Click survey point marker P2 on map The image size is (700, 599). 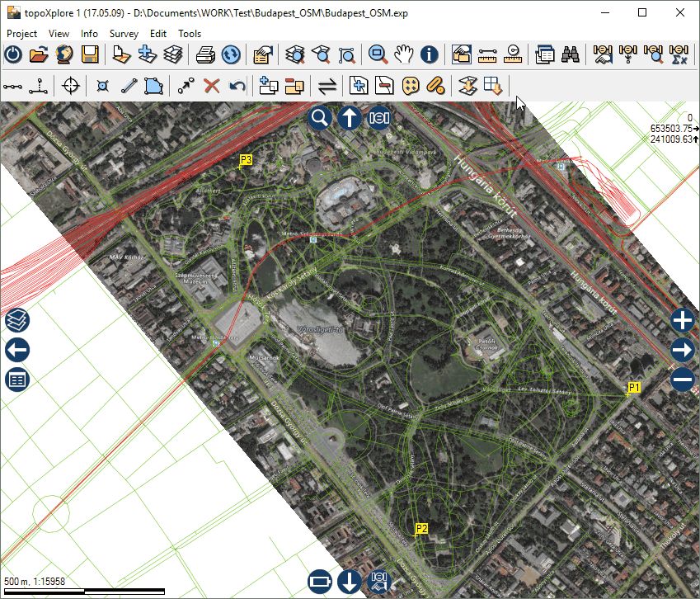click(x=420, y=529)
